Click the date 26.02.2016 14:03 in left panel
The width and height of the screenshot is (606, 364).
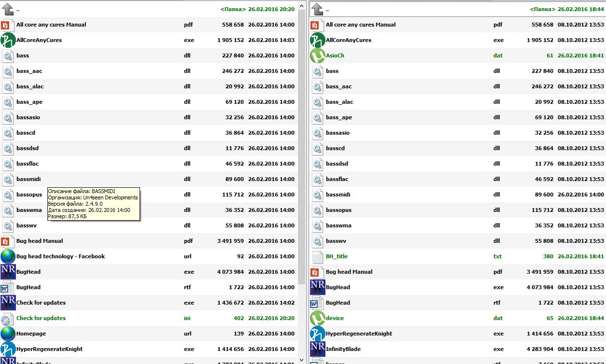[x=271, y=40]
